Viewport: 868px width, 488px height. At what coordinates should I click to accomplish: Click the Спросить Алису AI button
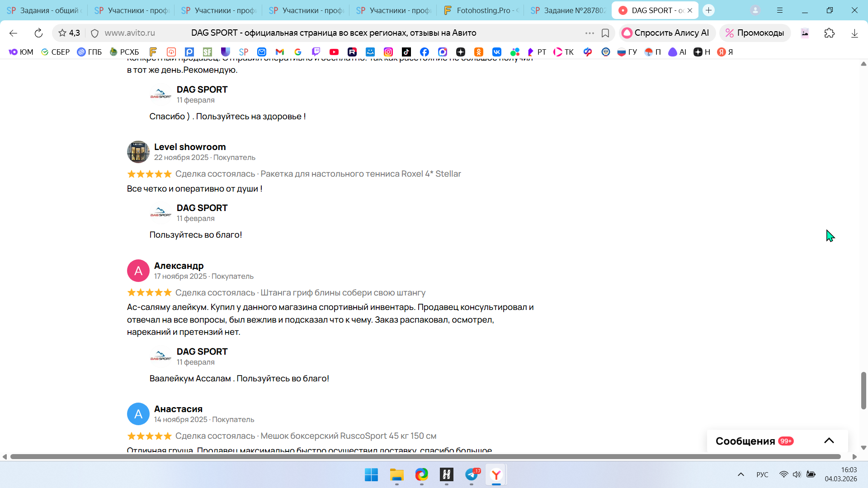point(666,33)
